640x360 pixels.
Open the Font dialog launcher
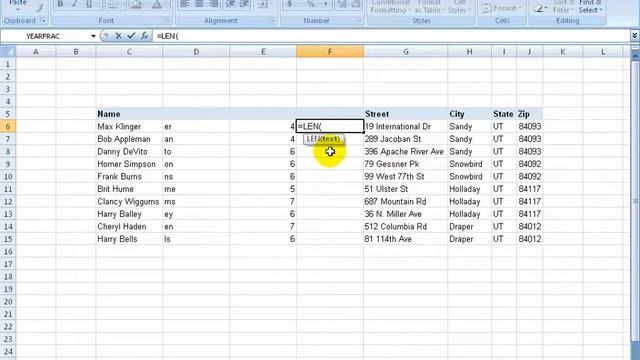(167, 20)
